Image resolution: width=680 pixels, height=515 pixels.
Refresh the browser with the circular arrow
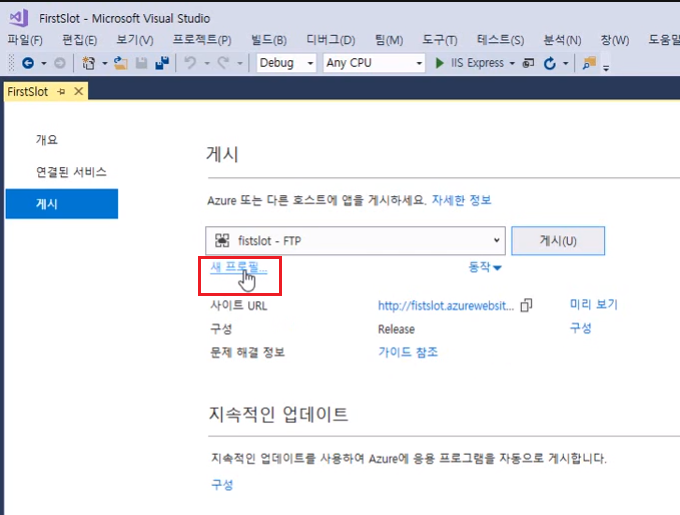pyautogui.click(x=549, y=63)
